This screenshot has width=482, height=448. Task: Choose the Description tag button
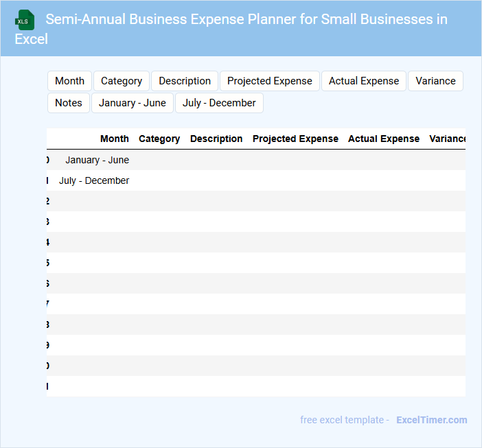pos(185,81)
